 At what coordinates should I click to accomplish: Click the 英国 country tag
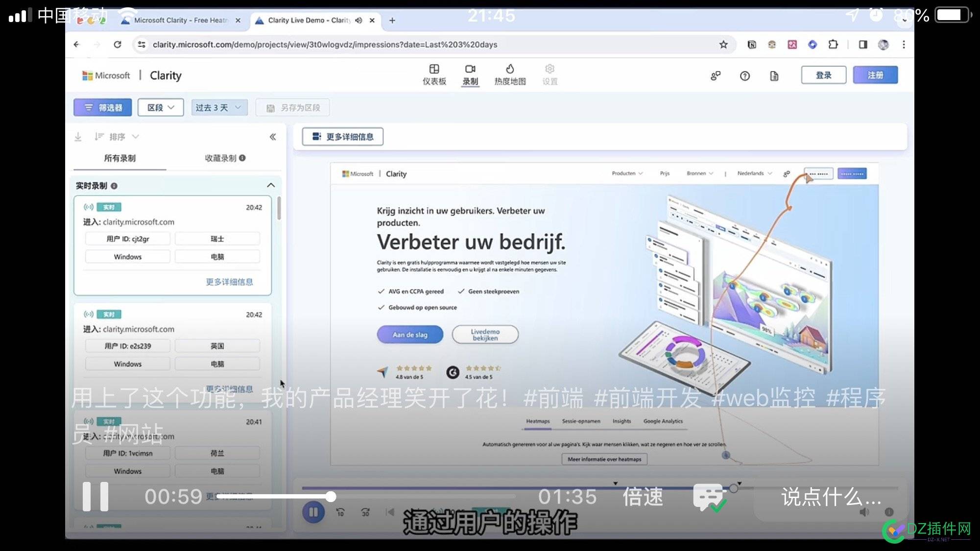tap(217, 346)
